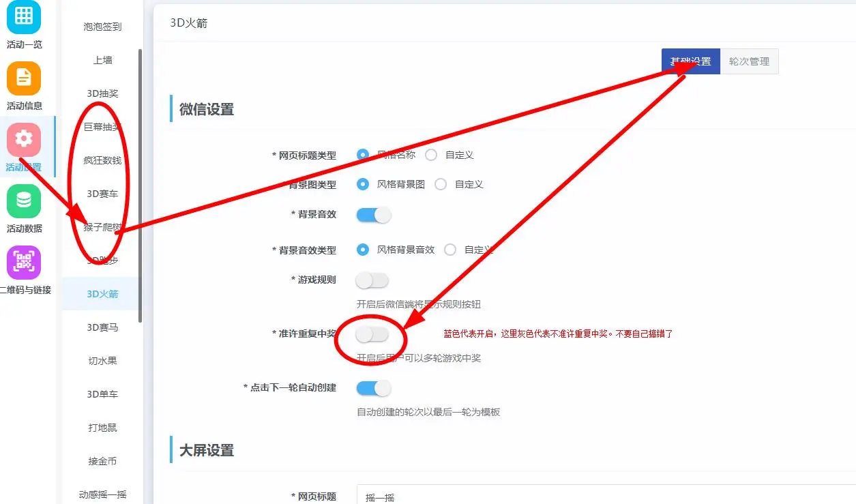Toggle the 背景音效 switch off
The image size is (856, 504).
point(373,215)
